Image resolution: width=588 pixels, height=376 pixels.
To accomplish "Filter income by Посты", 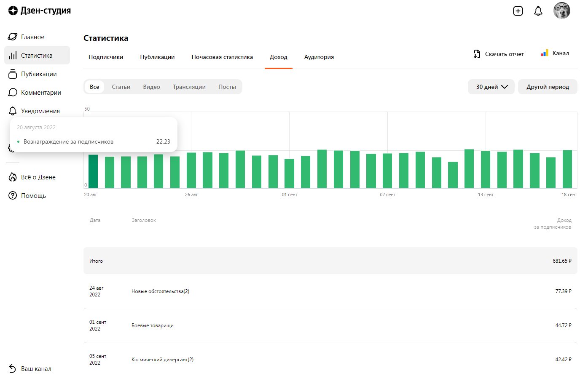I will point(227,87).
